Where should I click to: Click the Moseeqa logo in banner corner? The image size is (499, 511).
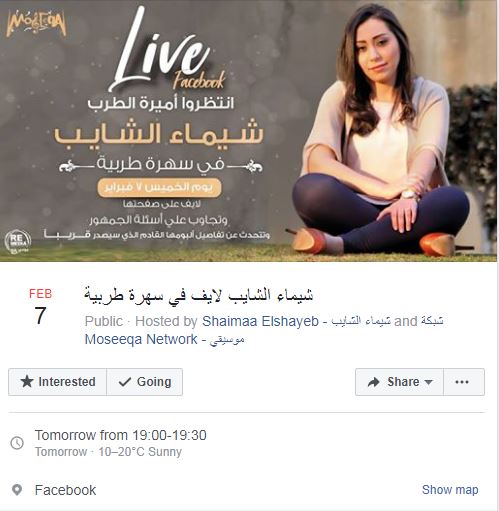(x=36, y=24)
